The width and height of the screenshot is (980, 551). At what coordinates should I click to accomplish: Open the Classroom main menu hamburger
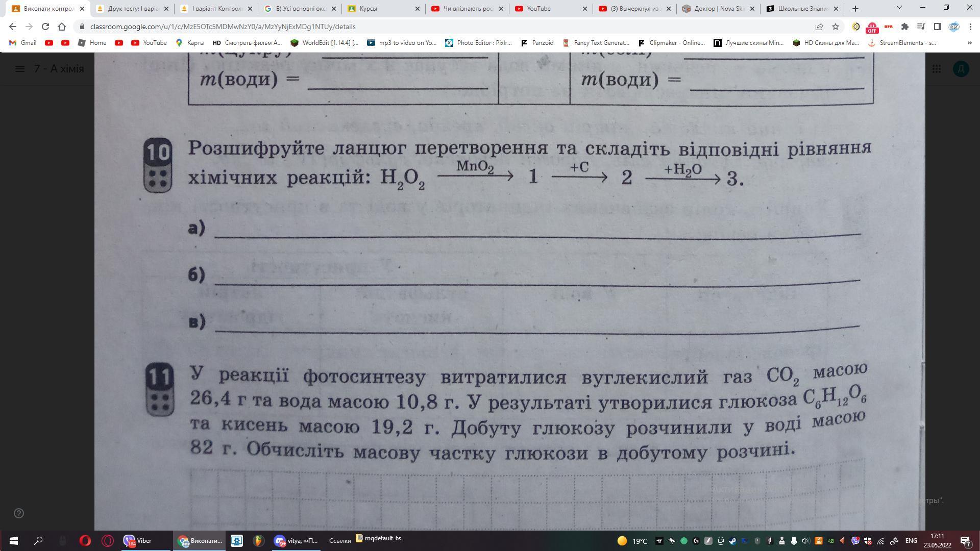click(x=20, y=69)
